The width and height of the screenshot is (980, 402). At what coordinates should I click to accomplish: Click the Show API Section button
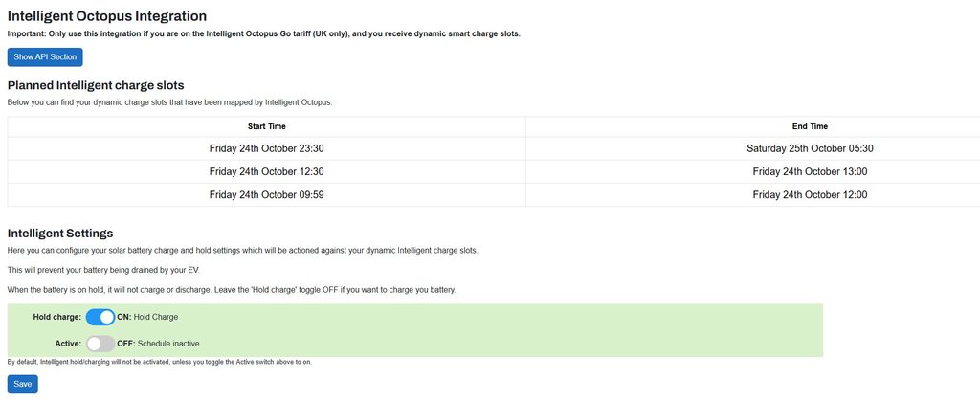pyautogui.click(x=45, y=57)
